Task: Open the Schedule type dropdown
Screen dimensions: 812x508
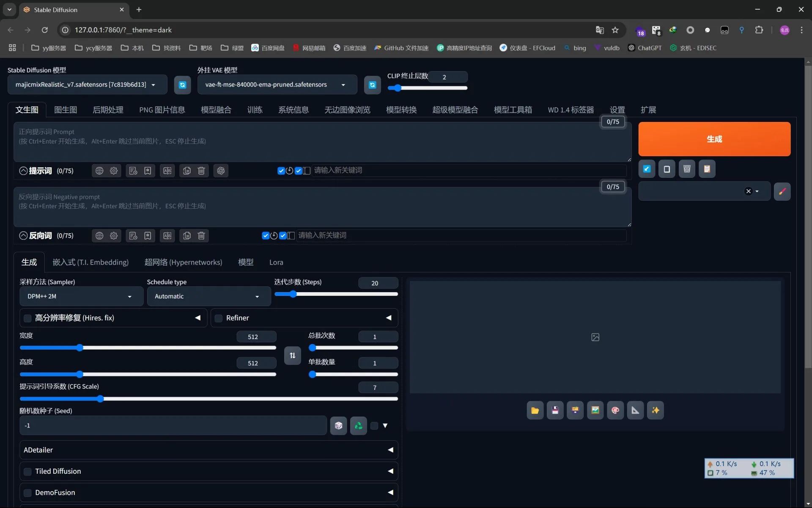Action: 209,296
